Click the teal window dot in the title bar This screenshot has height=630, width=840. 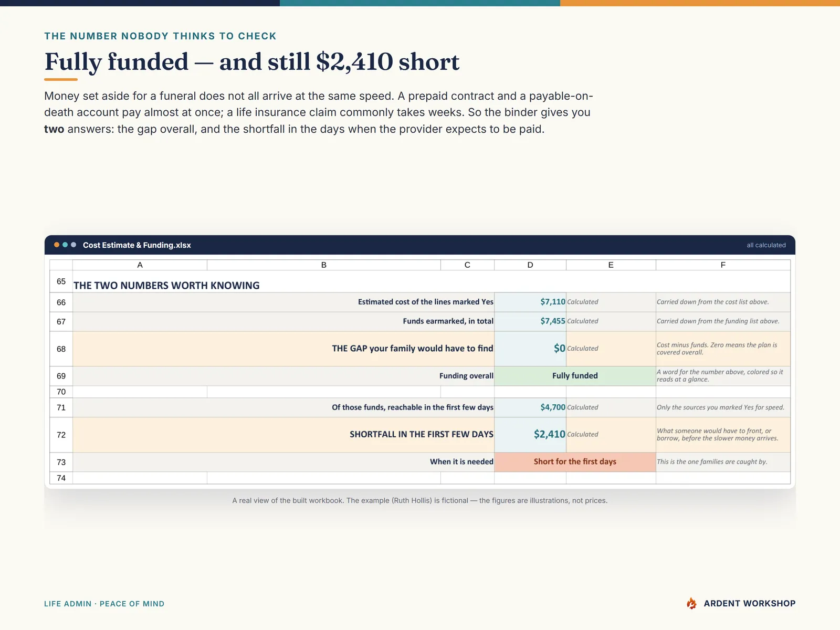pyautogui.click(x=65, y=245)
